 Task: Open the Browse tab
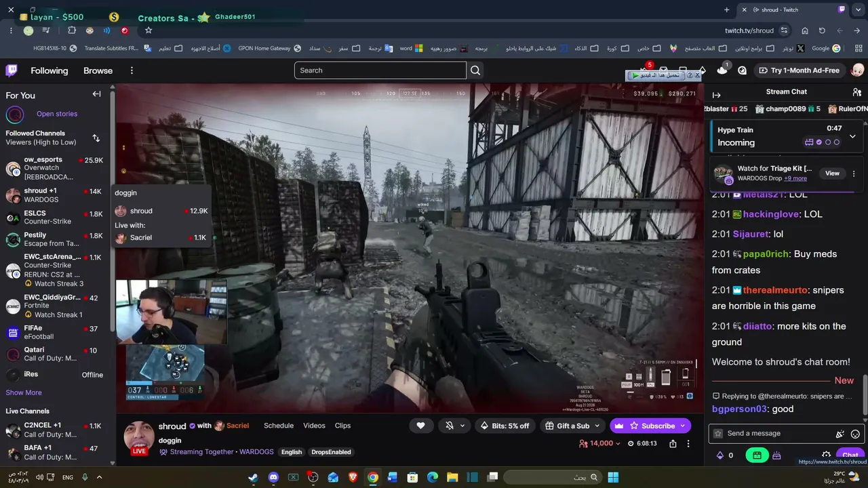point(98,70)
